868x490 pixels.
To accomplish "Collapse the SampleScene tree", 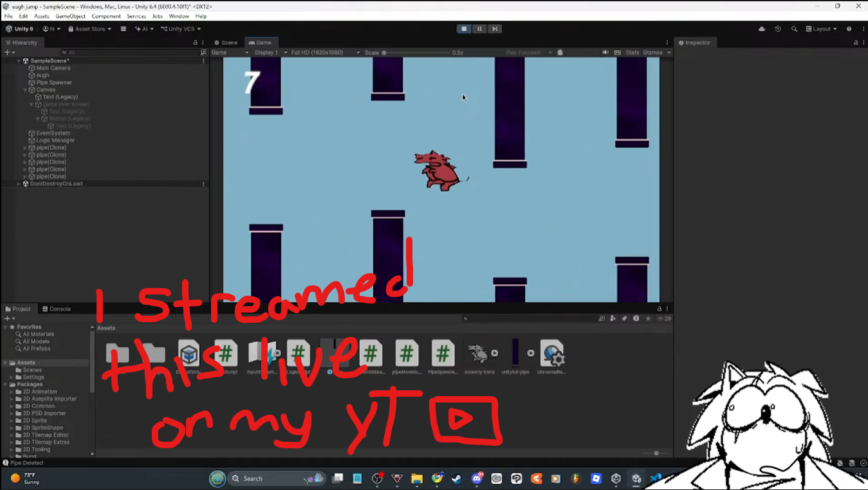I will pyautogui.click(x=19, y=61).
